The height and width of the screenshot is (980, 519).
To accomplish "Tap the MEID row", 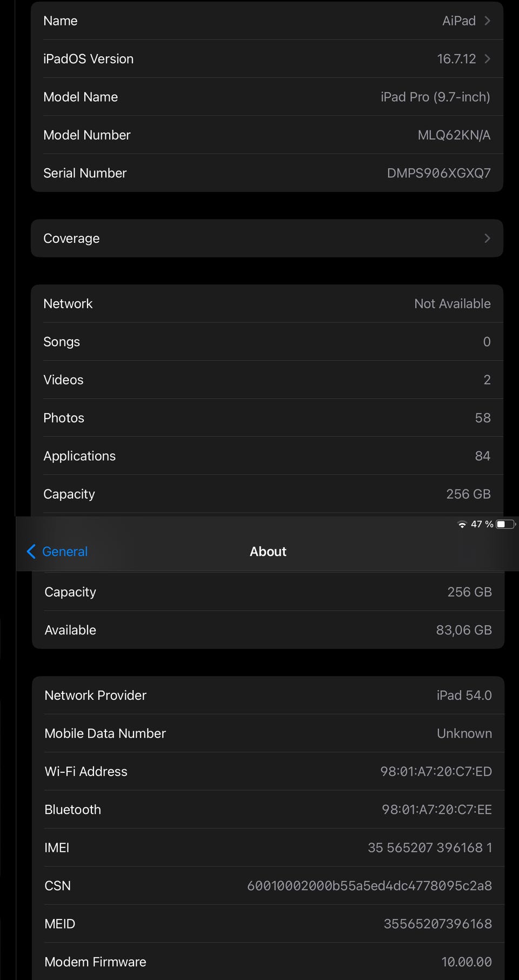I will pos(267,924).
